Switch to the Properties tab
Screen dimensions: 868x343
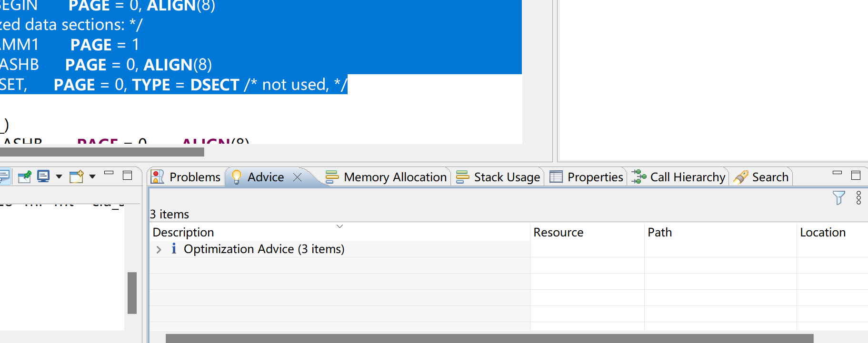pos(595,176)
